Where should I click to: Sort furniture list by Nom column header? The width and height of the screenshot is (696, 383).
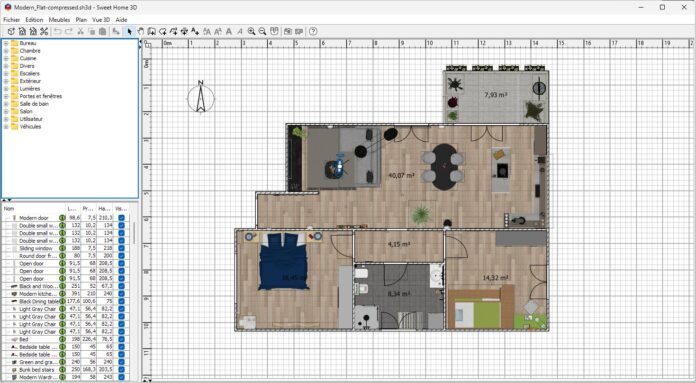coord(33,208)
